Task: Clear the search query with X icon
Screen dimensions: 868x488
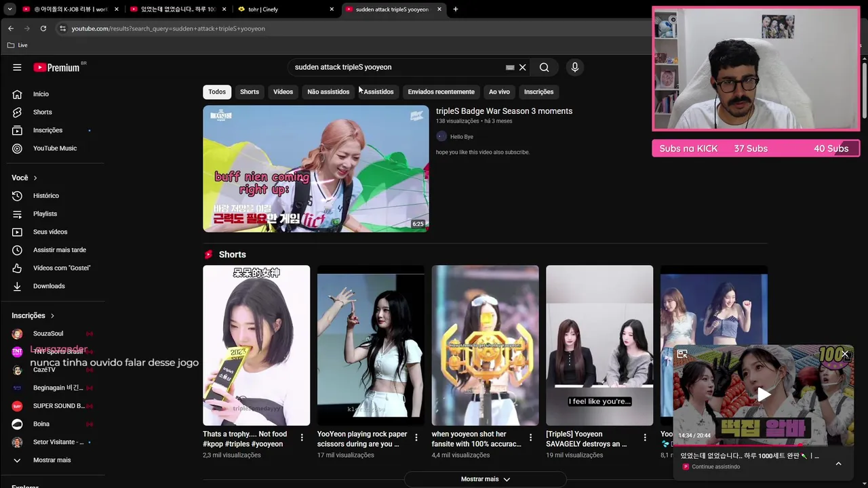Action: pyautogui.click(x=522, y=67)
